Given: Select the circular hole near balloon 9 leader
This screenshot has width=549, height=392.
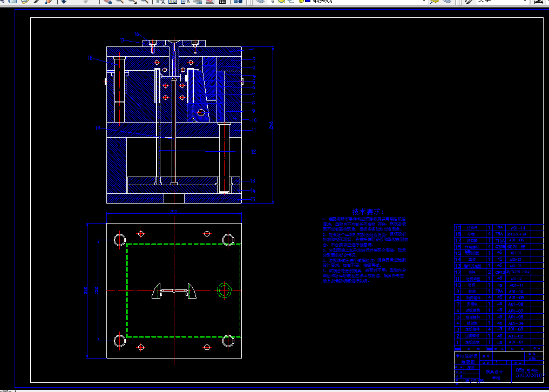Looking at the screenshot, I should click(x=201, y=112).
